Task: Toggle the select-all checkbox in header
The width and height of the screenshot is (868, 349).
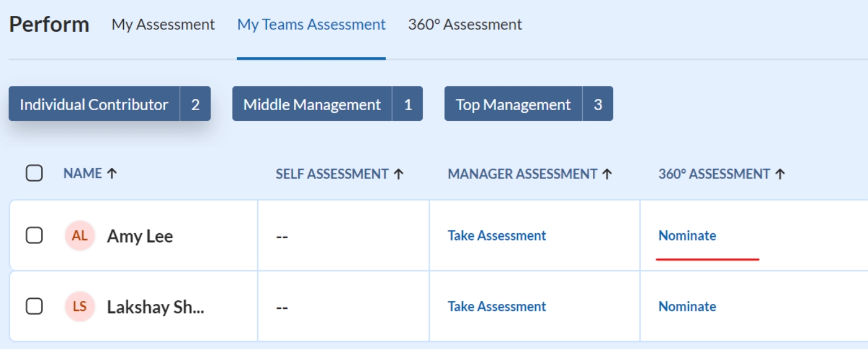Action: point(34,173)
